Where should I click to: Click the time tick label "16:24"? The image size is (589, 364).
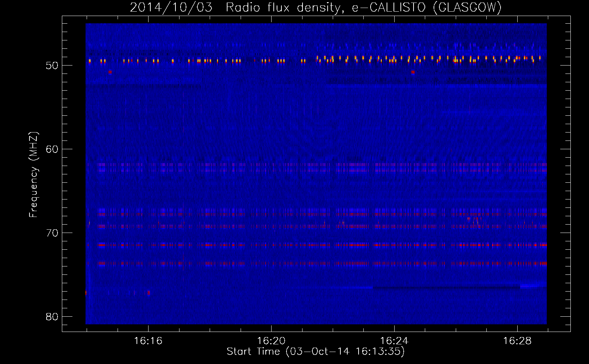[394, 341]
